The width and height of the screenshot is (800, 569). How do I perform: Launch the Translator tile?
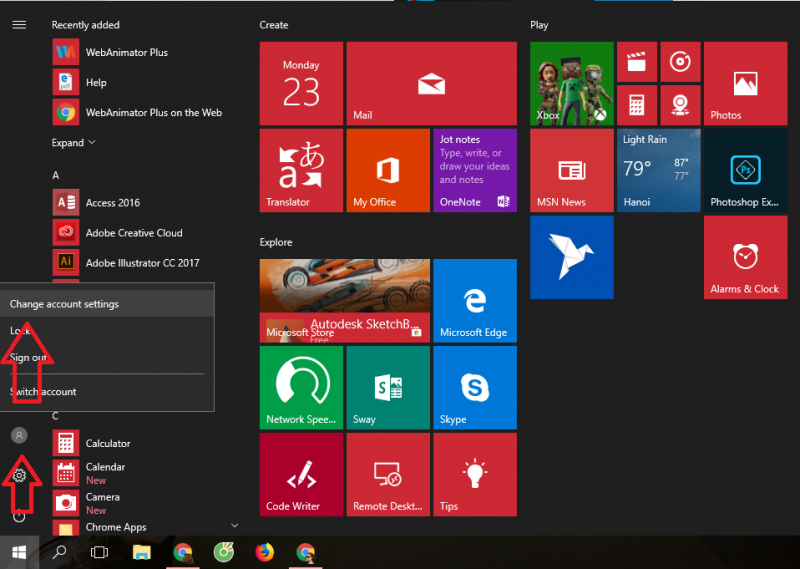301,170
